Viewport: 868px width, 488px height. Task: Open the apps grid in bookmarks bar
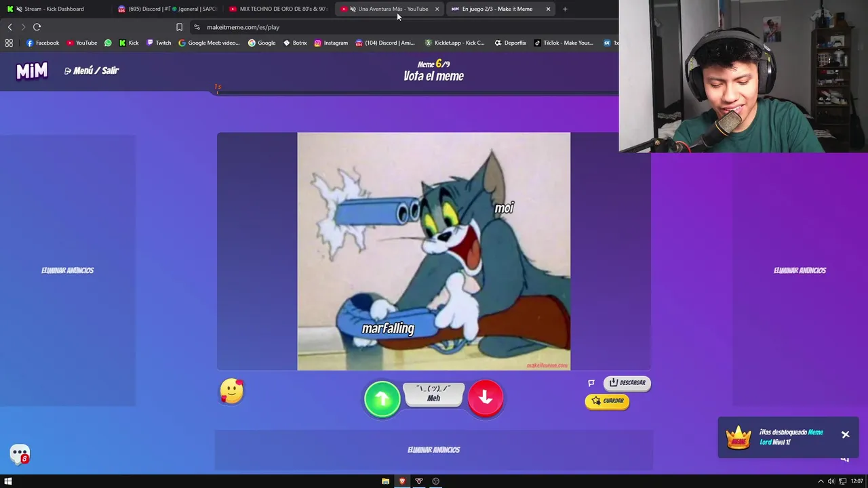9,43
